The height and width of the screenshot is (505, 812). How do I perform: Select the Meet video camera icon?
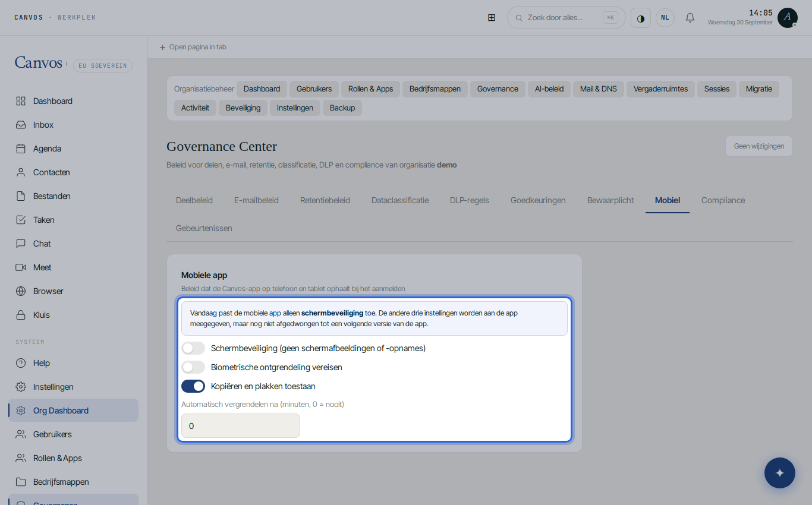point(21,267)
